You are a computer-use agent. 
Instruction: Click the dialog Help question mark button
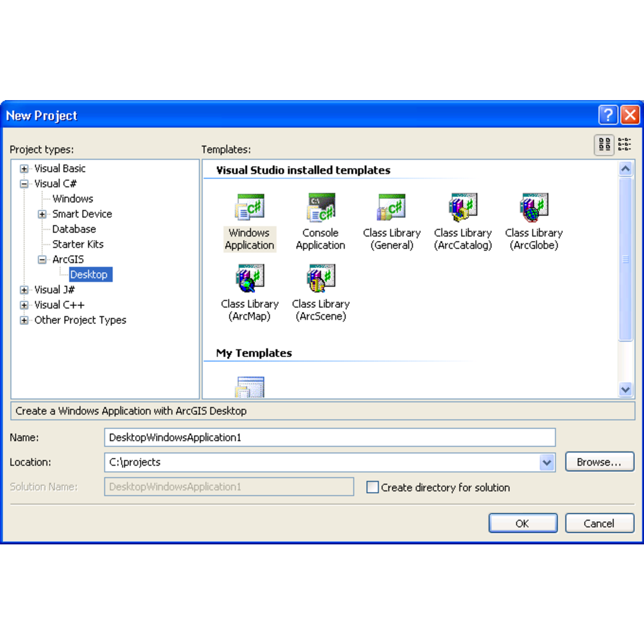[x=608, y=115]
